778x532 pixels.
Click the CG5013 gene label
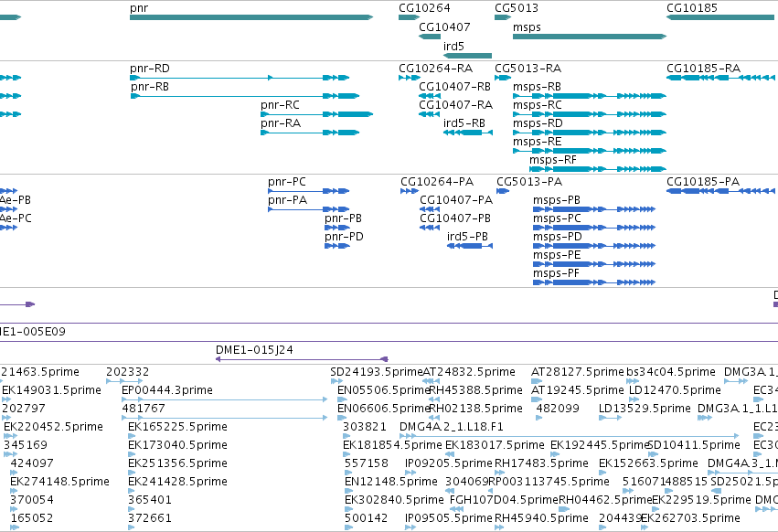517,8
